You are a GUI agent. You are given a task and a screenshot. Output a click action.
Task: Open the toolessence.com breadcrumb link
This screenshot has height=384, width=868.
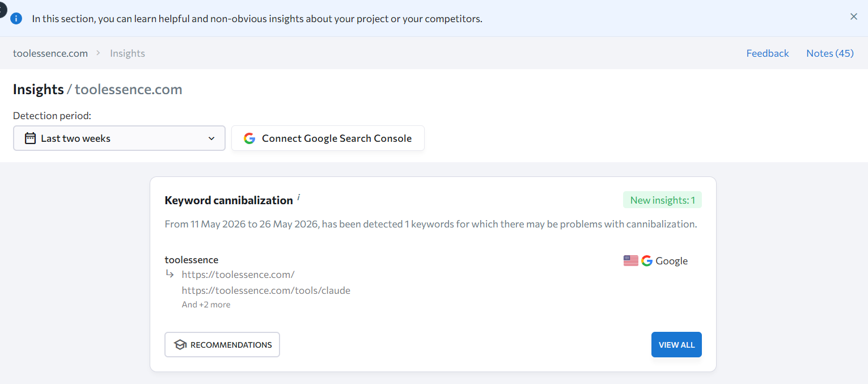tap(50, 53)
